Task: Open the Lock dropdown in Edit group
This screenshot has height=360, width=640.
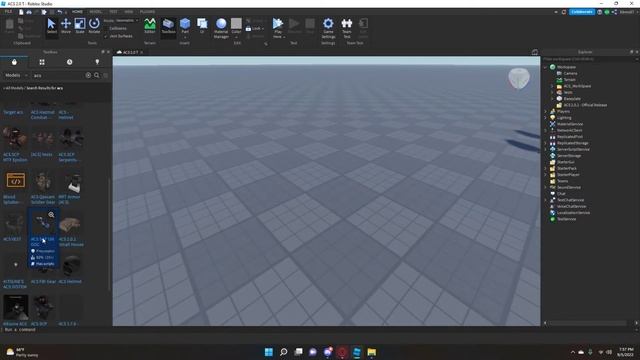Action: pyautogui.click(x=254, y=29)
